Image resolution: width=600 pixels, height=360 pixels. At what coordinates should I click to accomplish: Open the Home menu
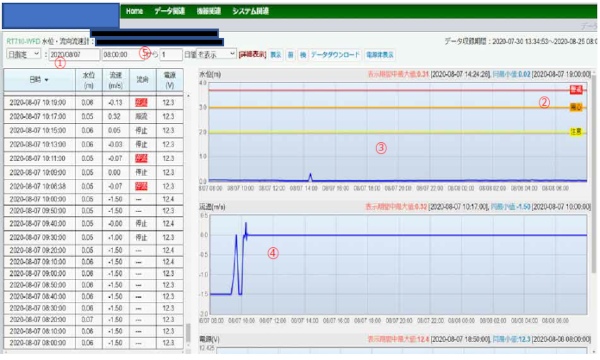134,11
